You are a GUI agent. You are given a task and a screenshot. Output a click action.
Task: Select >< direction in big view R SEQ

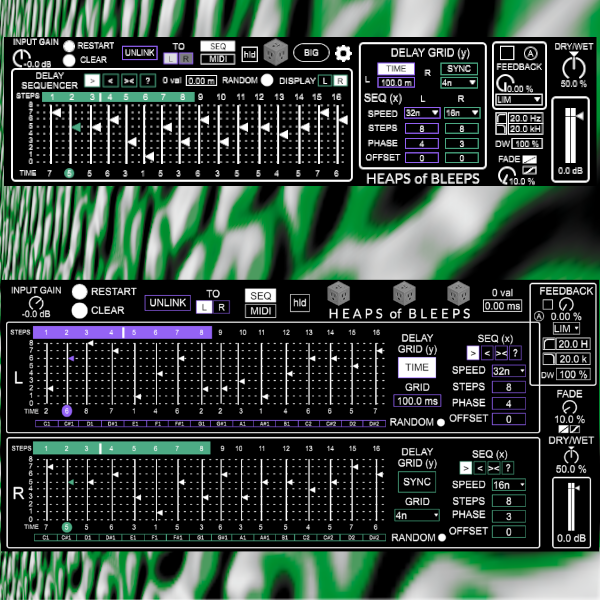click(494, 468)
